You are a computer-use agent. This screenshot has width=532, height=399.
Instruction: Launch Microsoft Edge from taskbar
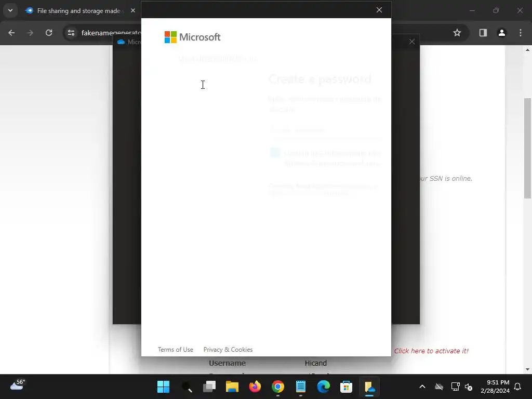click(323, 387)
